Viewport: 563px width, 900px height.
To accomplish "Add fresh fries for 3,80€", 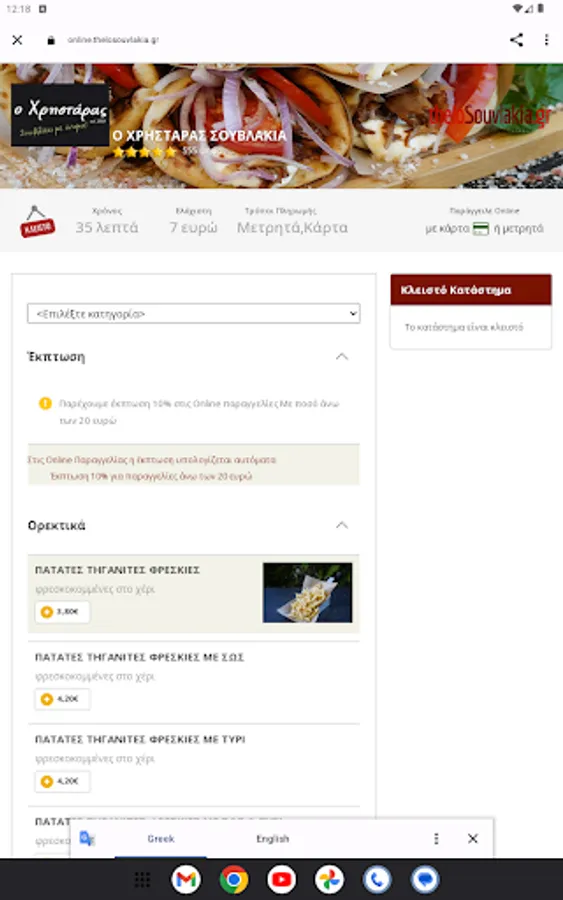I will [62, 612].
